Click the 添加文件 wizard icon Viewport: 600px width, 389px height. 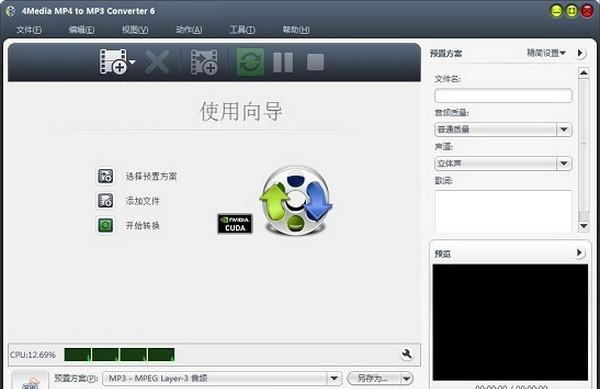coord(105,200)
